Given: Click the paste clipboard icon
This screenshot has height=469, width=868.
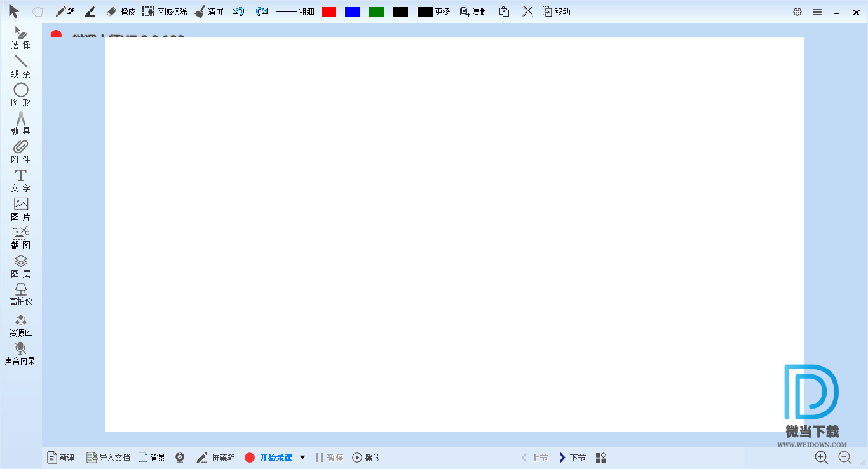Looking at the screenshot, I should tap(504, 11).
